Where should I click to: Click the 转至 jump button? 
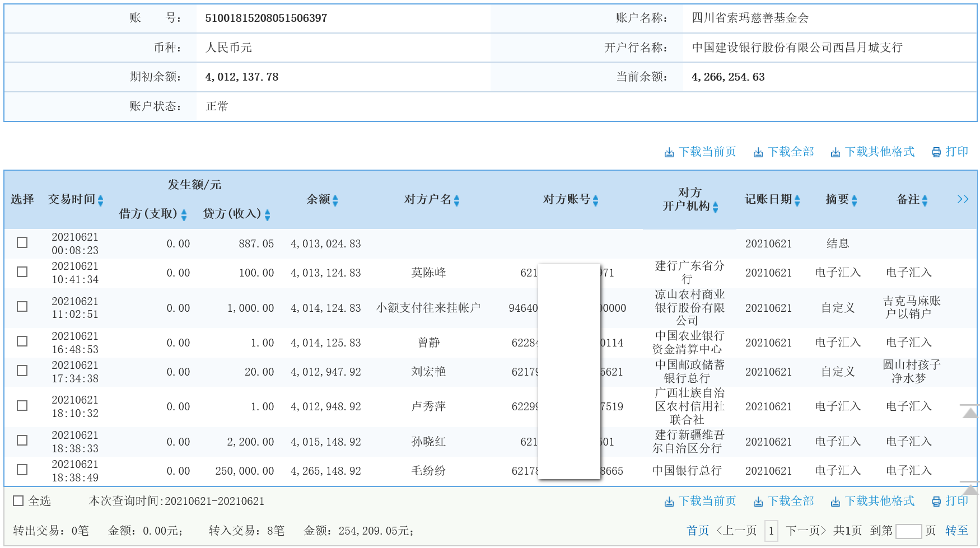[x=956, y=531]
